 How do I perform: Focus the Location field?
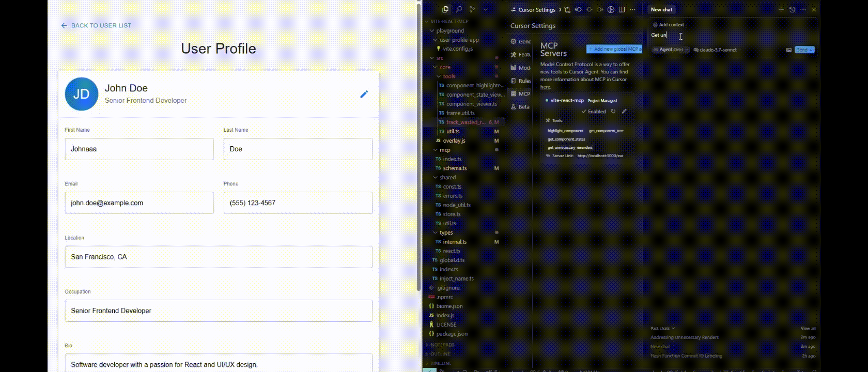pyautogui.click(x=219, y=257)
